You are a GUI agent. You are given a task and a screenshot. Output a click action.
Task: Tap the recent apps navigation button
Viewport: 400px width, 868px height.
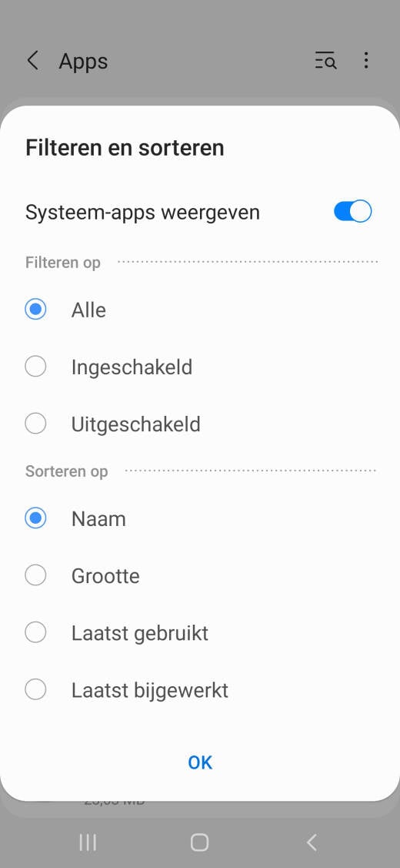(x=88, y=843)
